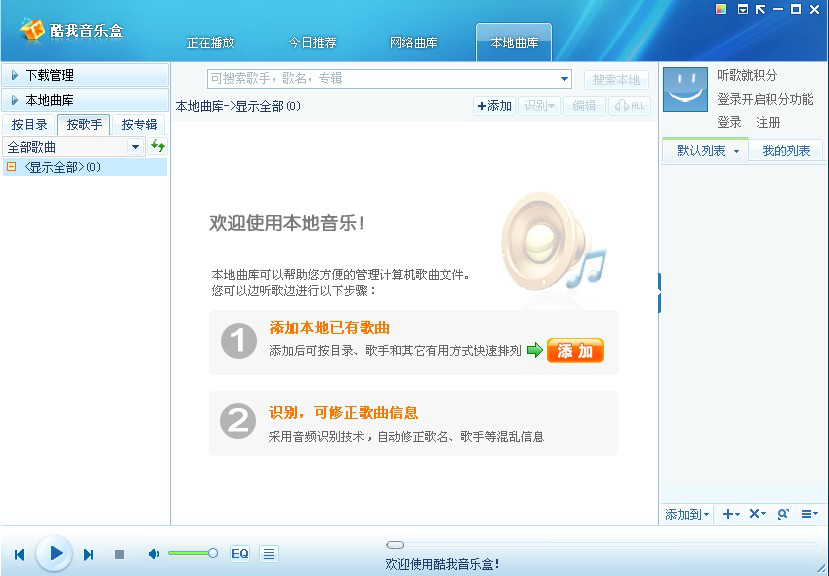Click the 搜索本地 button

[x=616, y=80]
